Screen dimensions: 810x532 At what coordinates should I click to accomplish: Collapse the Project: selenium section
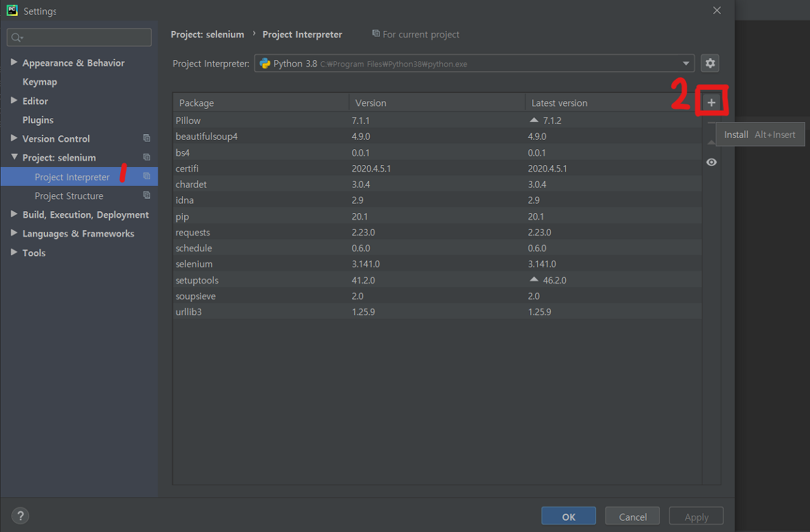point(14,158)
